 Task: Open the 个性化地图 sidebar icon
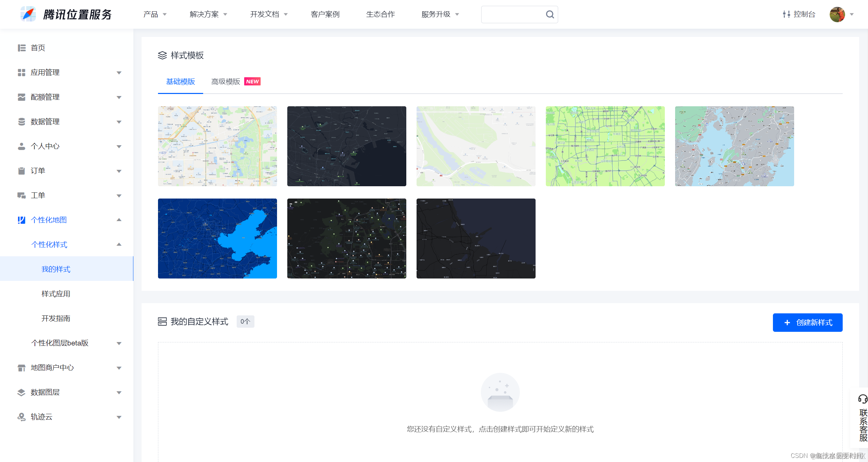21,220
